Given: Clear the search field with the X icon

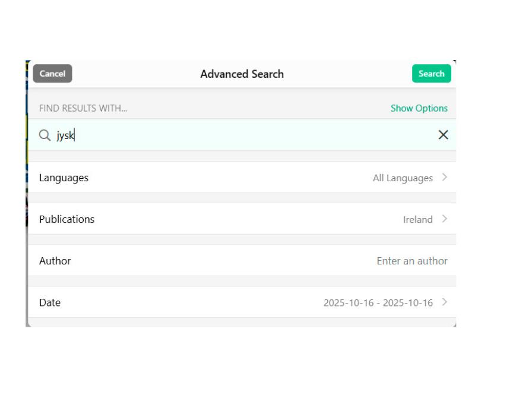Looking at the screenshot, I should pyautogui.click(x=444, y=136).
